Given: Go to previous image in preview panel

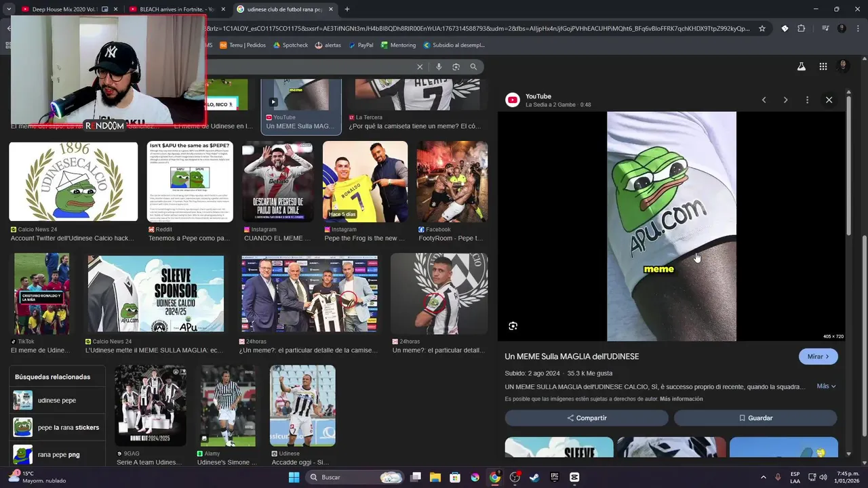Looking at the screenshot, I should 764,100.
